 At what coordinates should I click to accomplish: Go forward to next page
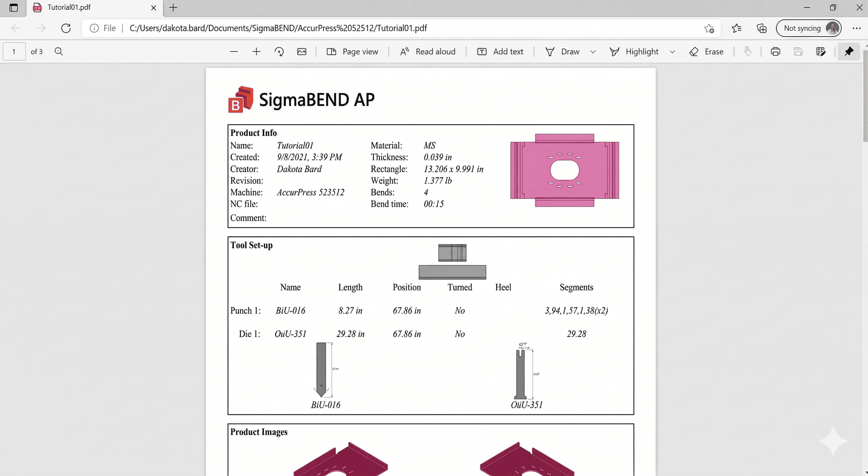tap(41, 28)
